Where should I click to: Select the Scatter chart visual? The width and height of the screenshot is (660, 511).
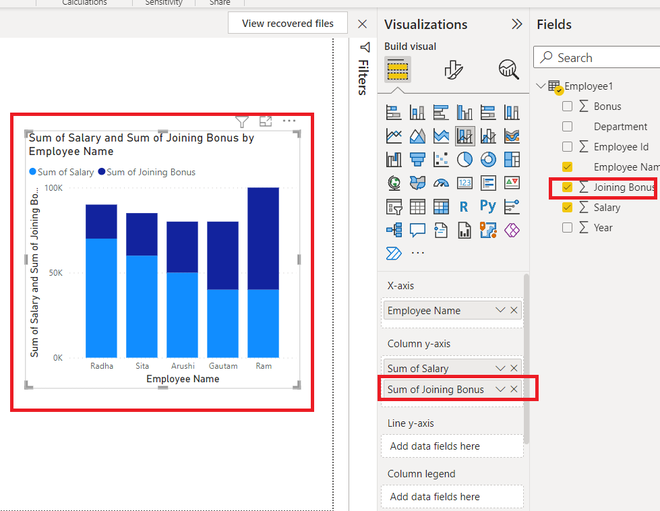tap(441, 160)
